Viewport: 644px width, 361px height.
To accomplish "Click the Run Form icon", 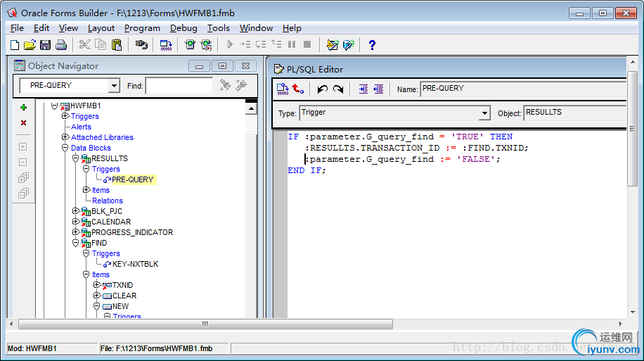I will 190,44.
